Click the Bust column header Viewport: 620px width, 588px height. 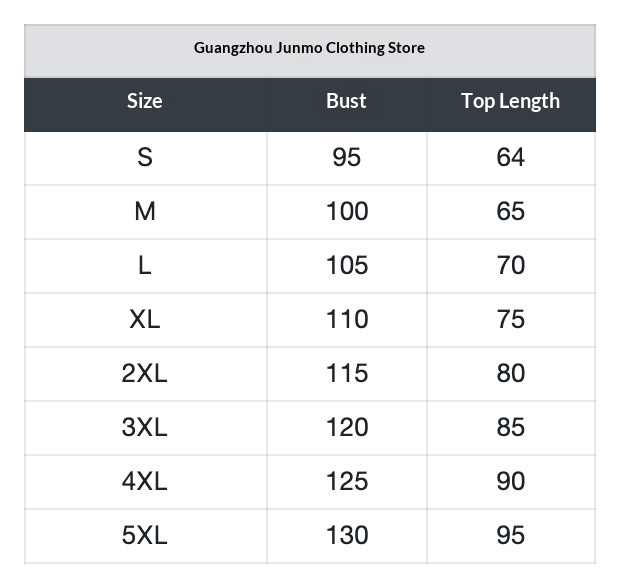(x=346, y=101)
